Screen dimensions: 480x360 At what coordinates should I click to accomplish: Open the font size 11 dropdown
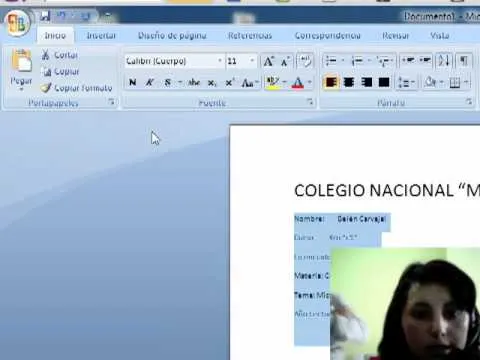(x=252, y=61)
